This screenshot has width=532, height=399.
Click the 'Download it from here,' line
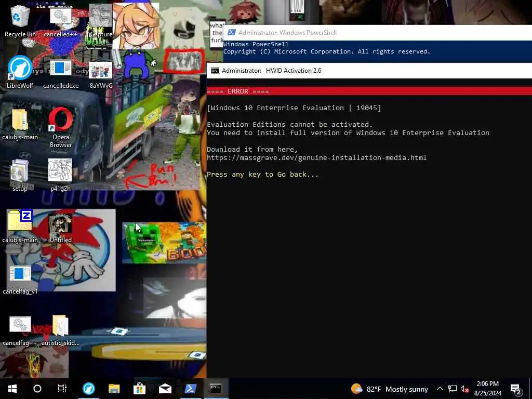coord(252,149)
